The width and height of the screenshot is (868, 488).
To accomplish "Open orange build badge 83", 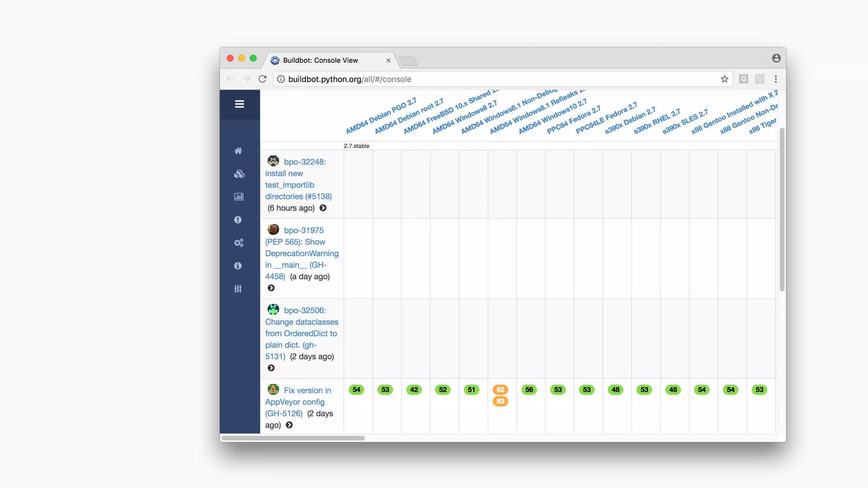I will (501, 401).
